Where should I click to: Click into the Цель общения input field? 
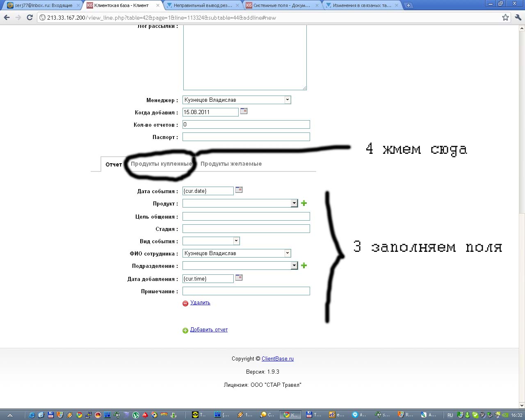pos(246,216)
